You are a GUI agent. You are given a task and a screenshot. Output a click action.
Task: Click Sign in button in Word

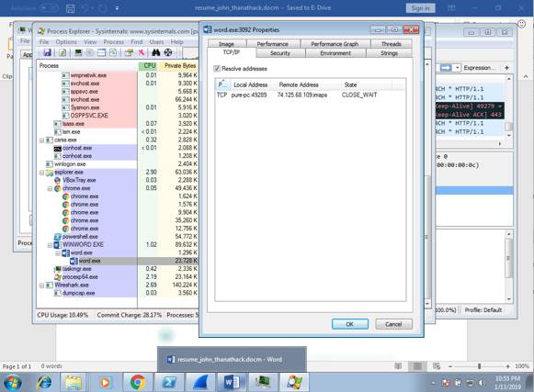(x=420, y=8)
